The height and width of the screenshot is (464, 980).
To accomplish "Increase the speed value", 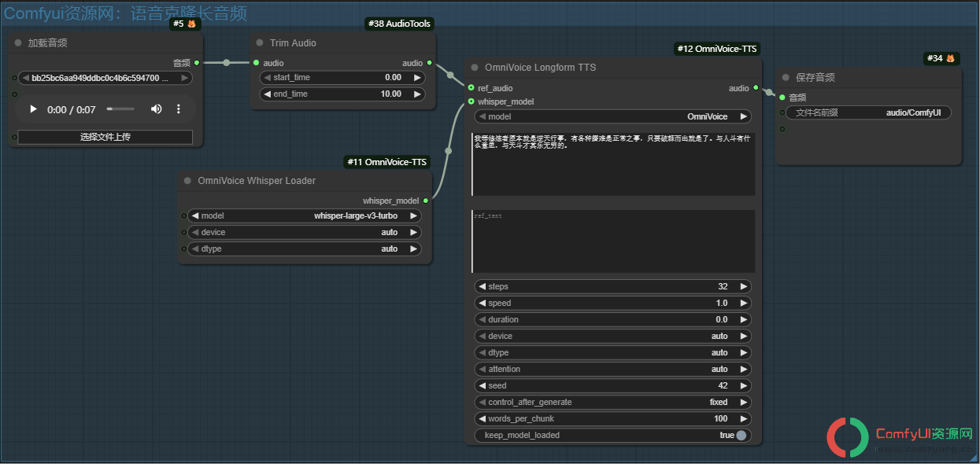I will tap(743, 303).
